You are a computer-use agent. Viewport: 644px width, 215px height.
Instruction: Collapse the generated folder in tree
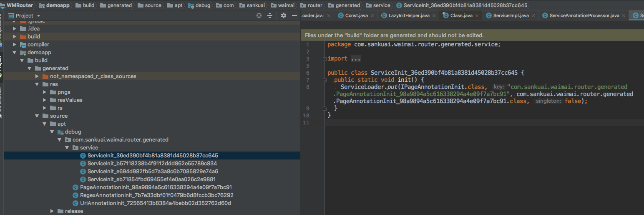coord(30,68)
